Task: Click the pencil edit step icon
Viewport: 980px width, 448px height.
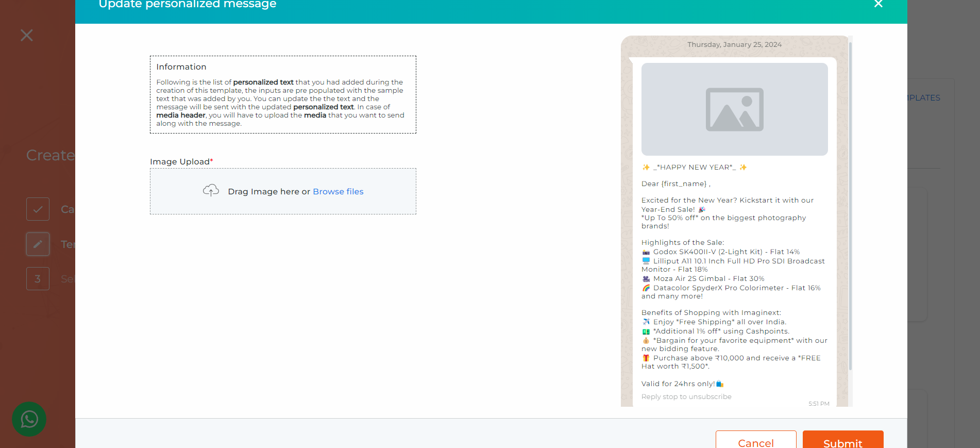Action: [38, 244]
